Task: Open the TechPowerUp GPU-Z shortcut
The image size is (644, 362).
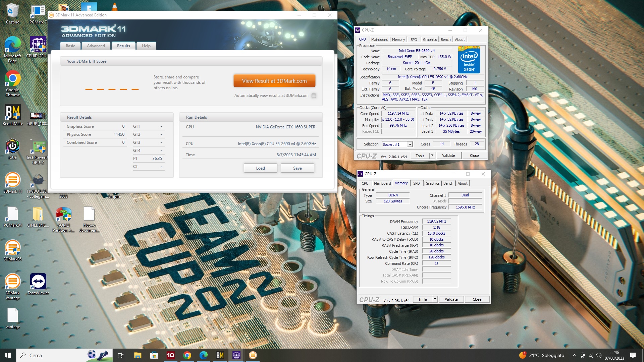Action: click(38, 152)
